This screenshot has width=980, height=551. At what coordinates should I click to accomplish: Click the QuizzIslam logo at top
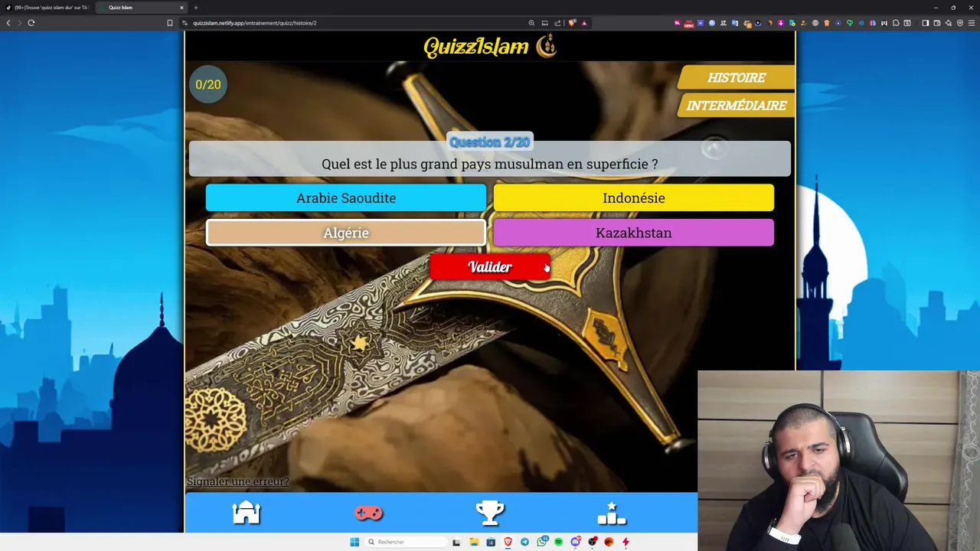coord(490,46)
